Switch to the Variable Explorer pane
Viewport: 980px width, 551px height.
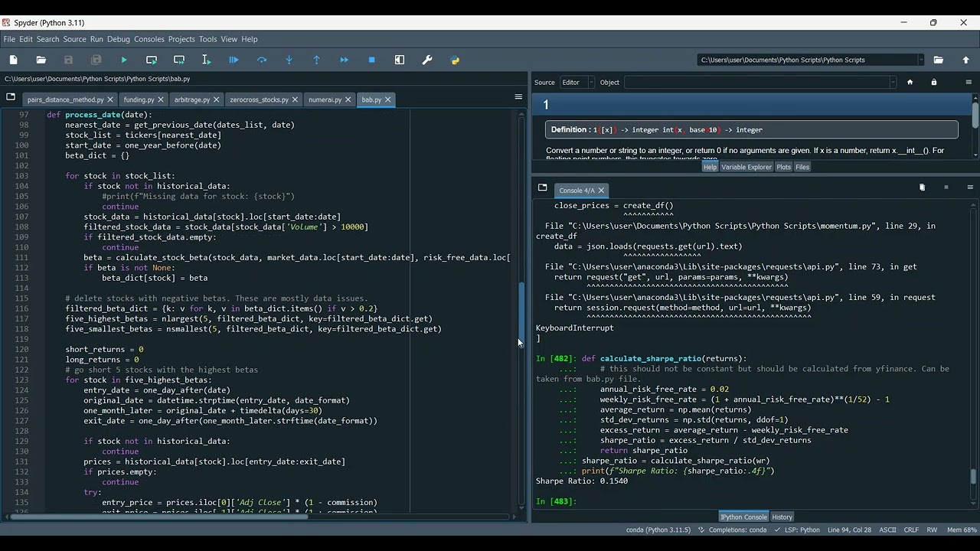click(746, 167)
